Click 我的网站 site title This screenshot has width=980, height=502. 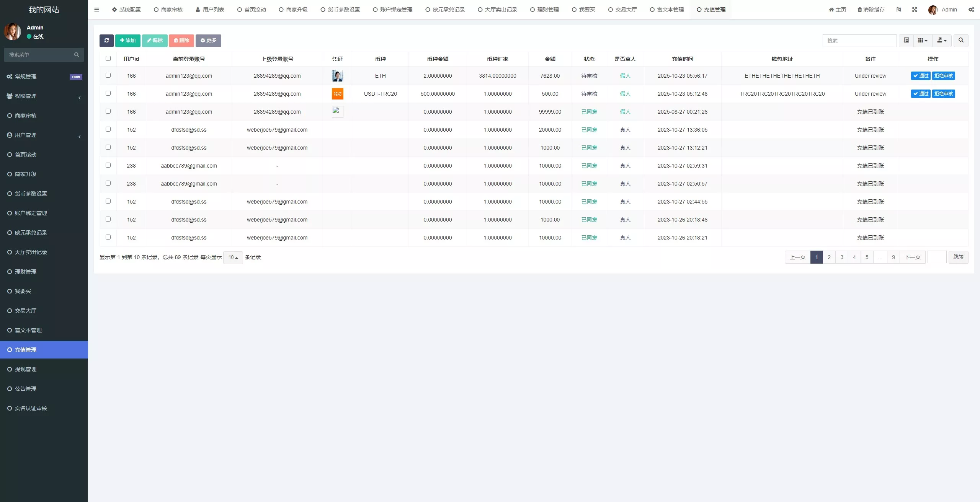pos(44,10)
